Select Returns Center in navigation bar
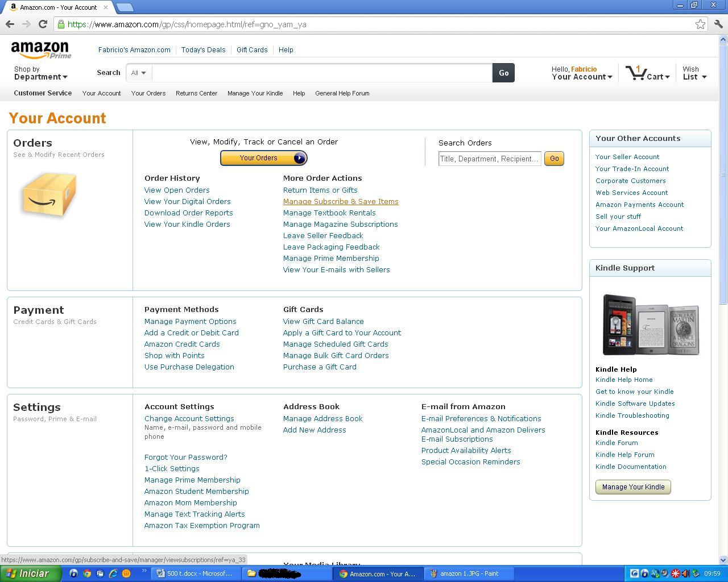The height and width of the screenshot is (582, 728). coord(196,93)
